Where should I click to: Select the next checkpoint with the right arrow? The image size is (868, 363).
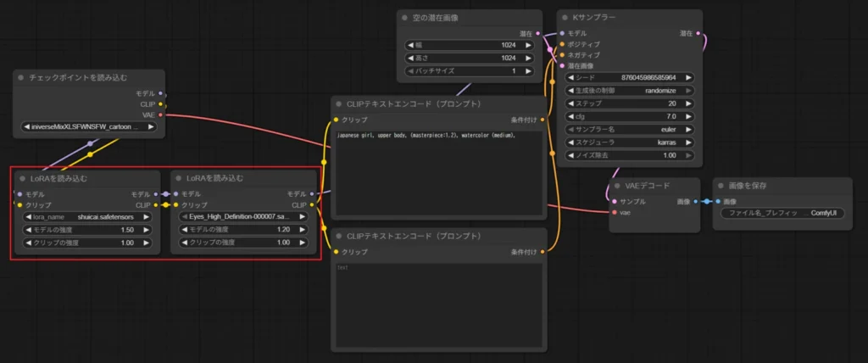pos(151,127)
